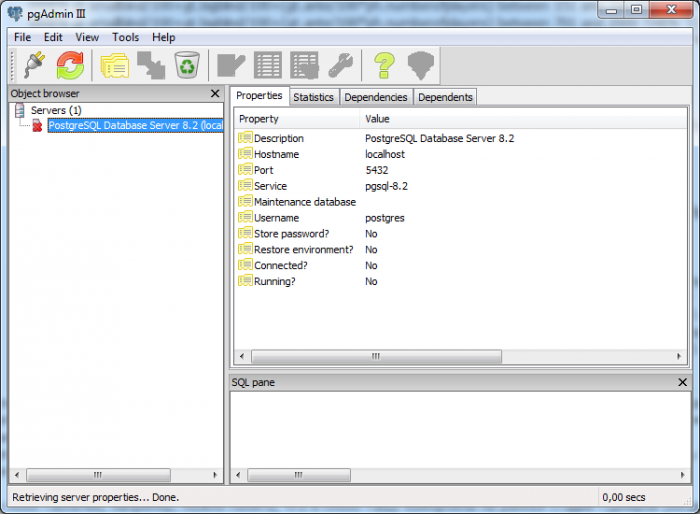Switch to the Dependencies tab
Screen dimensions: 700x514
(x=376, y=97)
